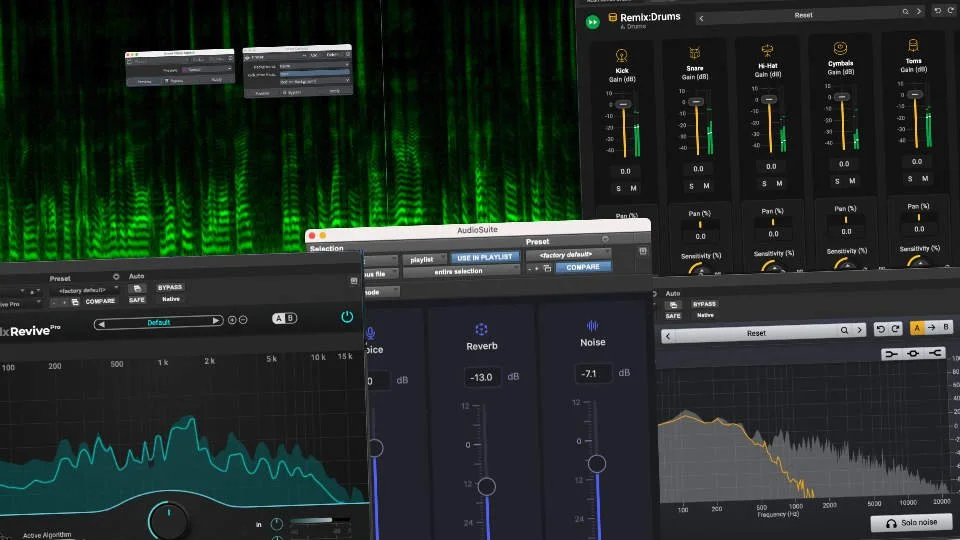The image size is (960, 540).
Task: Select the Reverb module icon
Action: [x=481, y=329]
